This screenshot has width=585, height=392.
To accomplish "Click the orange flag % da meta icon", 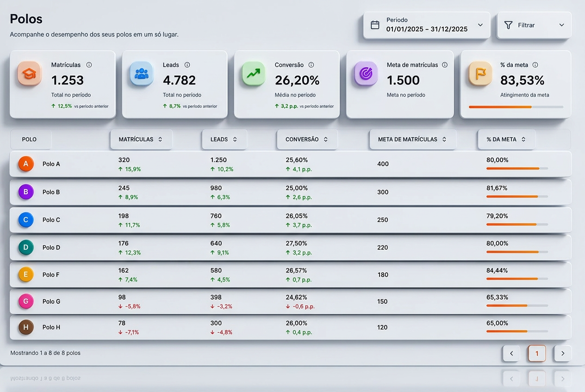I will (480, 73).
